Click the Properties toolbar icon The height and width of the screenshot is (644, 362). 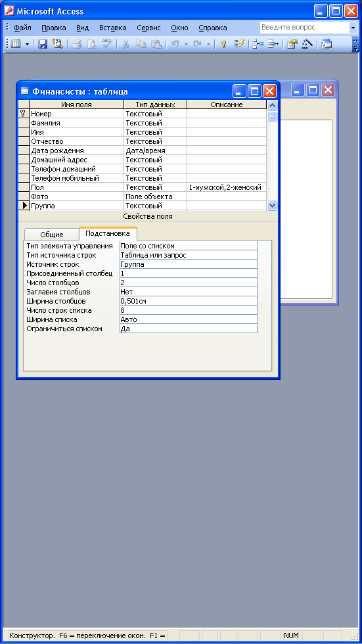point(292,44)
